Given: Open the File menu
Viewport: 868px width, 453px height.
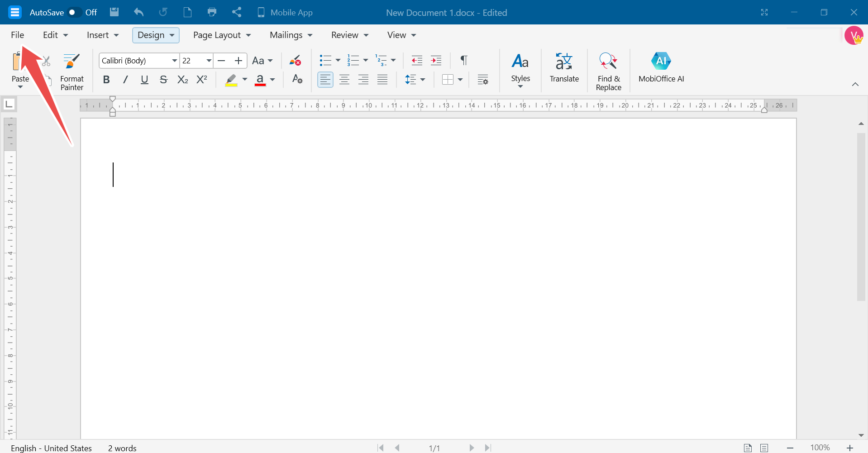Looking at the screenshot, I should 18,35.
